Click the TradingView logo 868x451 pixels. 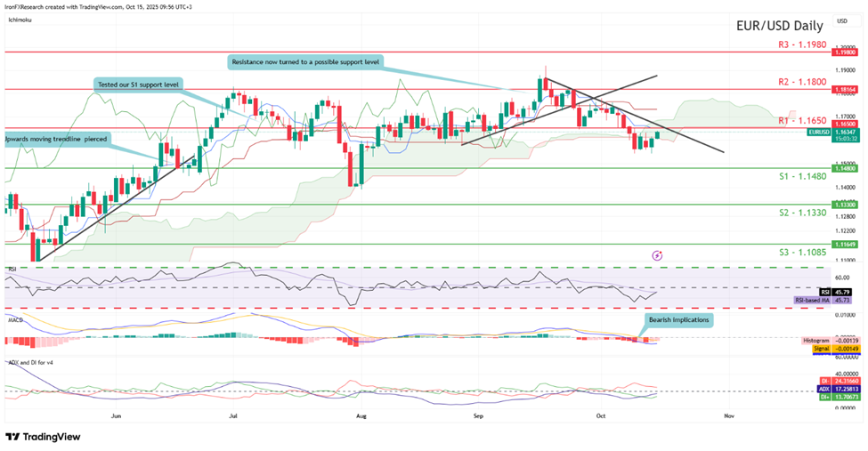(43, 437)
